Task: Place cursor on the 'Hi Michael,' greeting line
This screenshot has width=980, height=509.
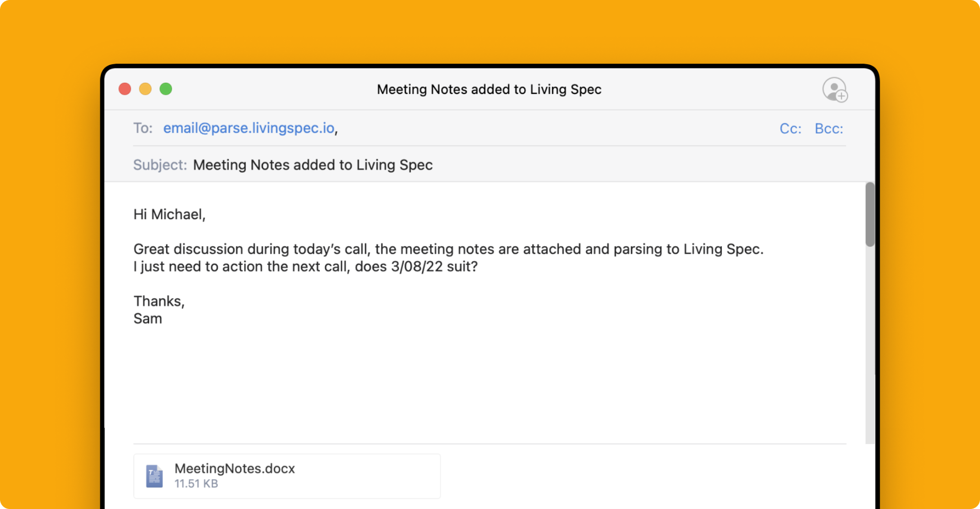Action: click(x=169, y=214)
